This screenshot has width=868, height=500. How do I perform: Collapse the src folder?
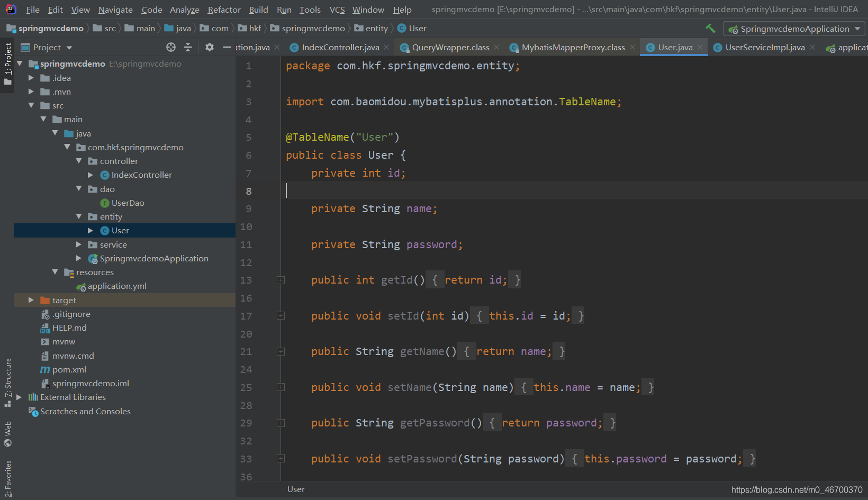[x=31, y=105]
